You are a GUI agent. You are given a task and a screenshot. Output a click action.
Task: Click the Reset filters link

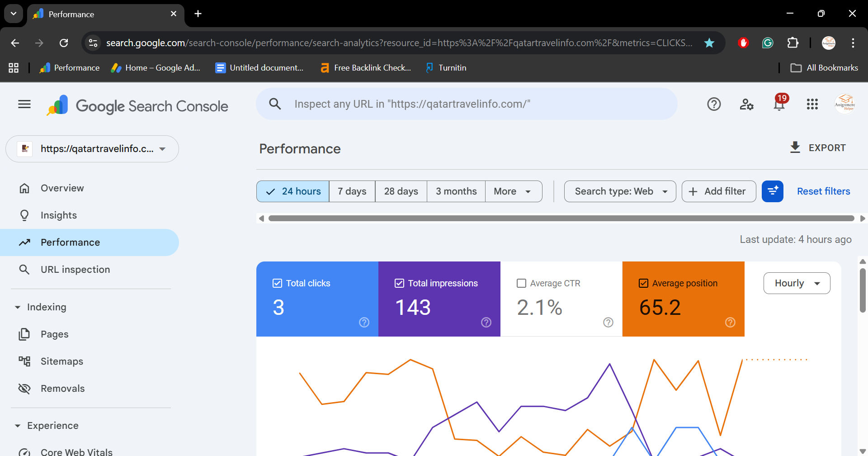point(823,191)
